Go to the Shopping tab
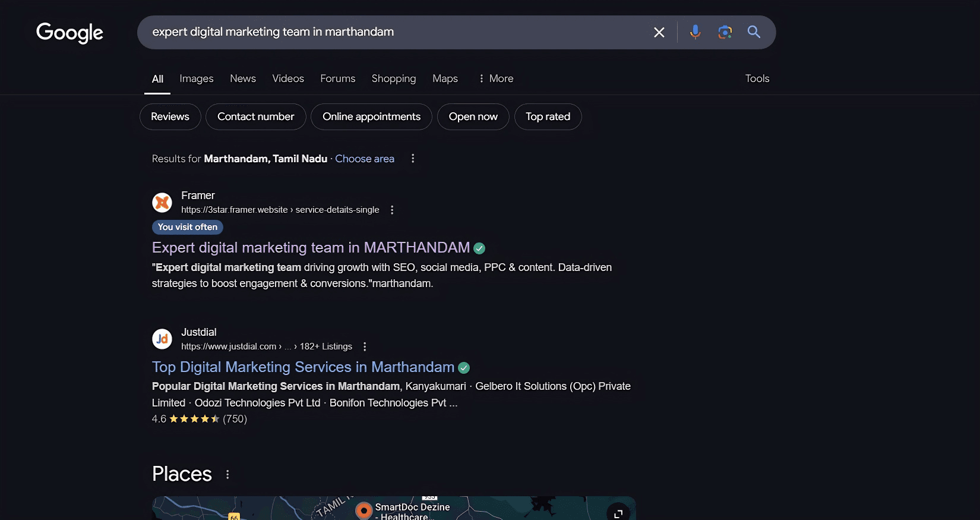Viewport: 980px width, 520px height. (x=394, y=78)
